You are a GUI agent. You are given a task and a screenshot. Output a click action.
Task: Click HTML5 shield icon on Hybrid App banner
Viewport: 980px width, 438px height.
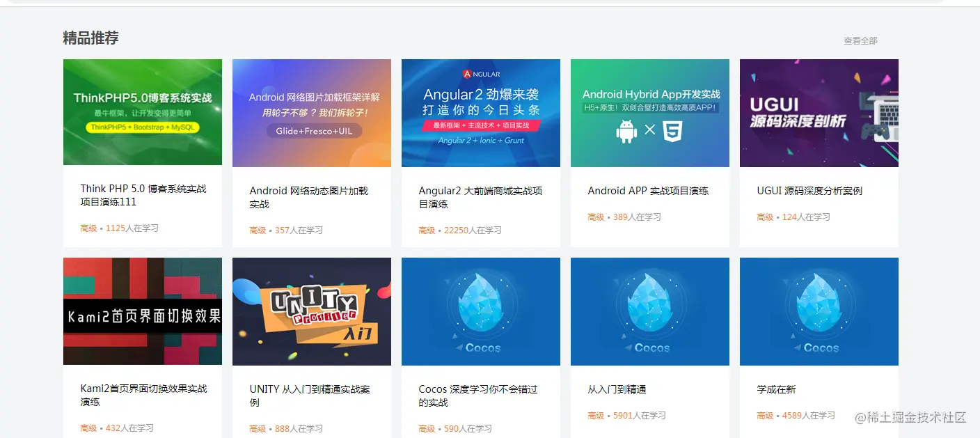pos(672,131)
